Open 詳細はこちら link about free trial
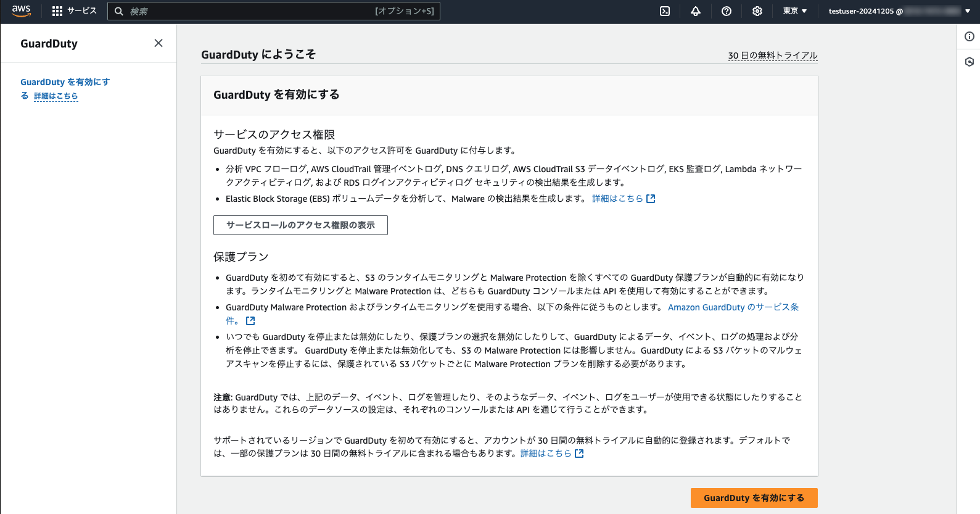The width and height of the screenshot is (980, 514). (x=546, y=454)
